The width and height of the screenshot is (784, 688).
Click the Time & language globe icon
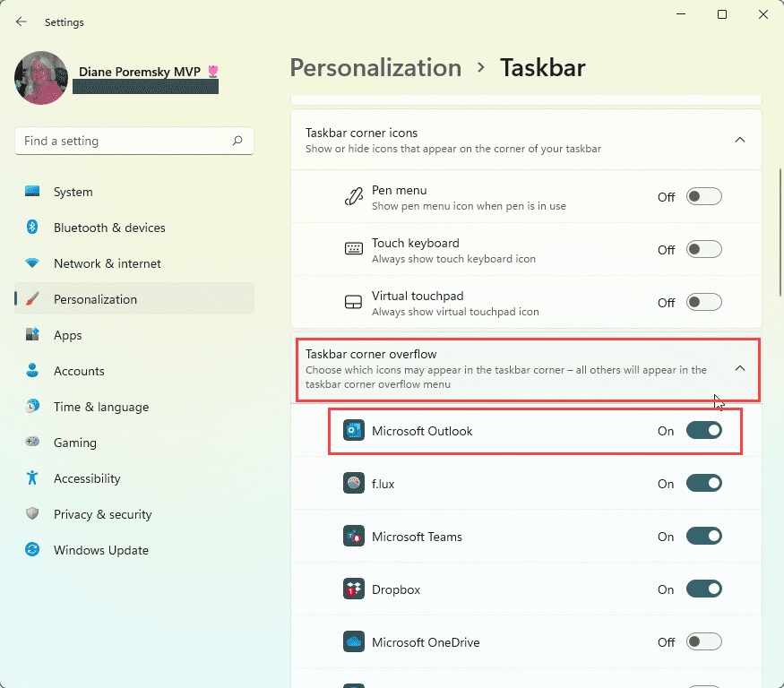pos(32,406)
